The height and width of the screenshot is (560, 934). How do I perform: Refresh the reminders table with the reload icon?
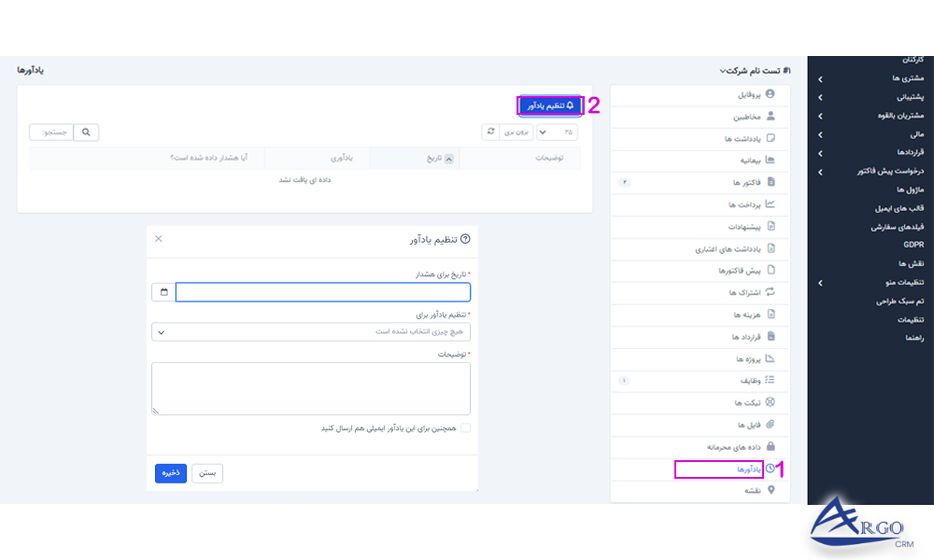coord(489,132)
